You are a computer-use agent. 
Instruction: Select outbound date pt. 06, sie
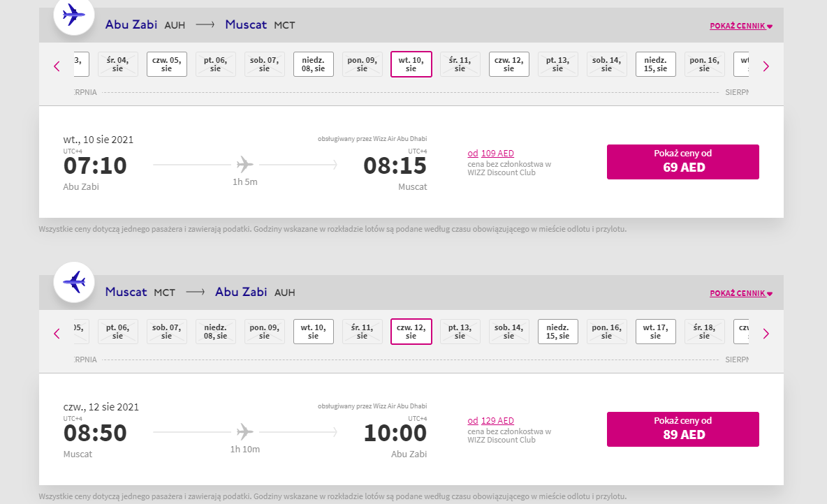coord(216,64)
